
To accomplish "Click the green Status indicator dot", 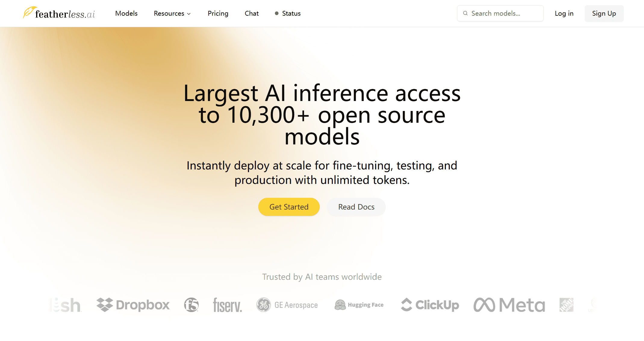I will 276,13.
